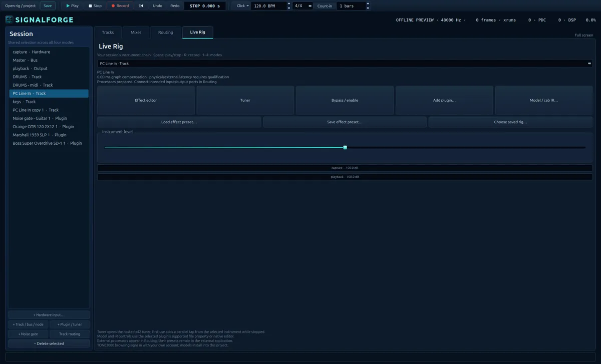601x364 pixels.
Task: Select PC Line In · Track row
Action: (49, 94)
